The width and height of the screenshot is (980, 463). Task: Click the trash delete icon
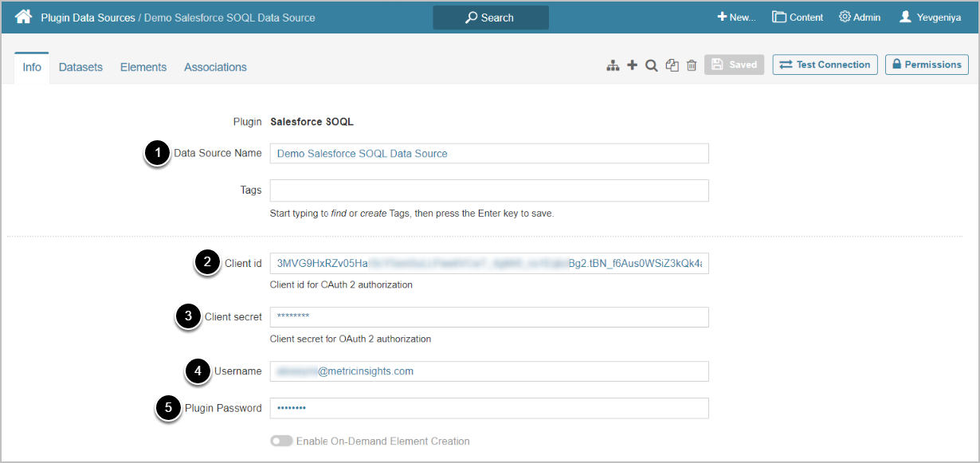pyautogui.click(x=692, y=65)
